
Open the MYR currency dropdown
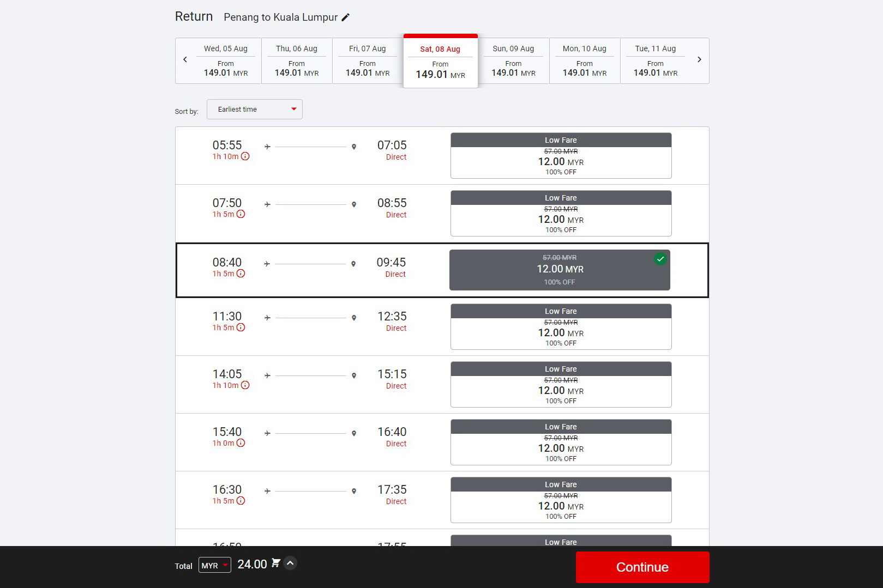coord(214,565)
